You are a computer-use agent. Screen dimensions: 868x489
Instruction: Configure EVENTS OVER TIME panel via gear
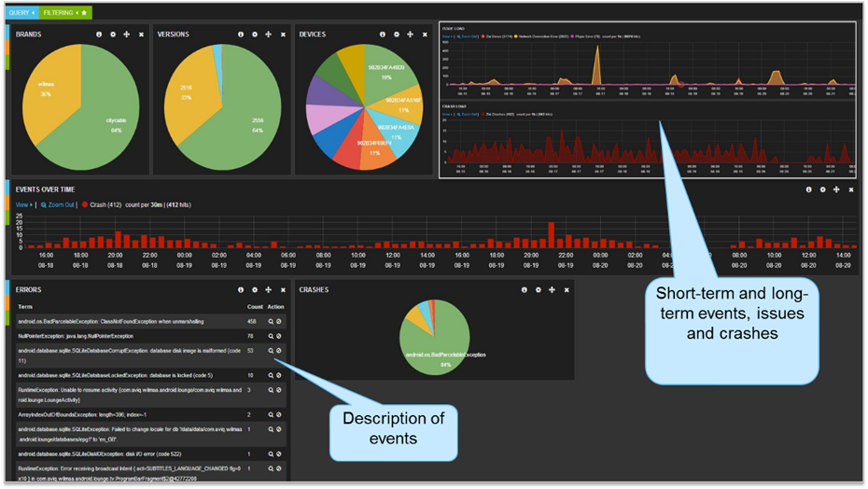(822, 189)
